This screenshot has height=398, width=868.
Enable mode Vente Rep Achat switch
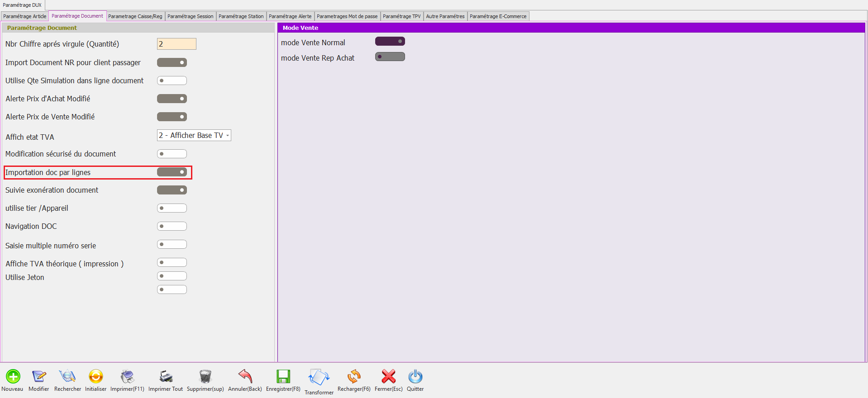tap(390, 57)
